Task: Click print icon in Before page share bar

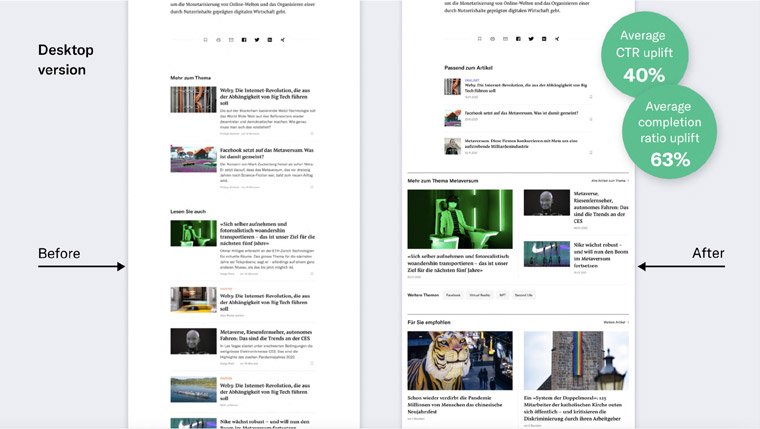Action: coord(218,40)
